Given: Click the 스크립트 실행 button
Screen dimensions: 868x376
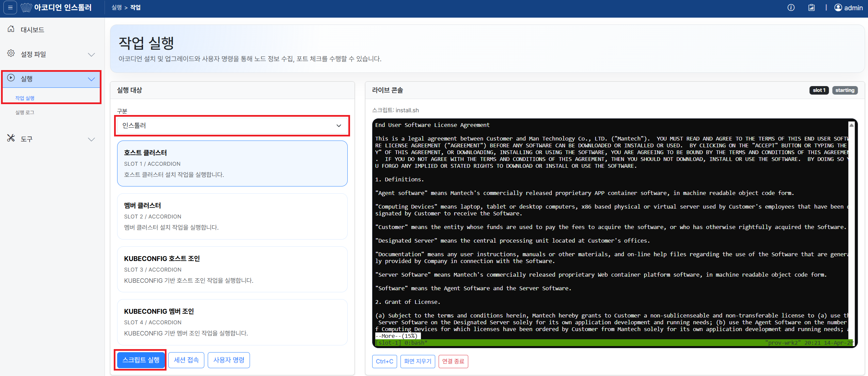Looking at the screenshot, I should (141, 360).
